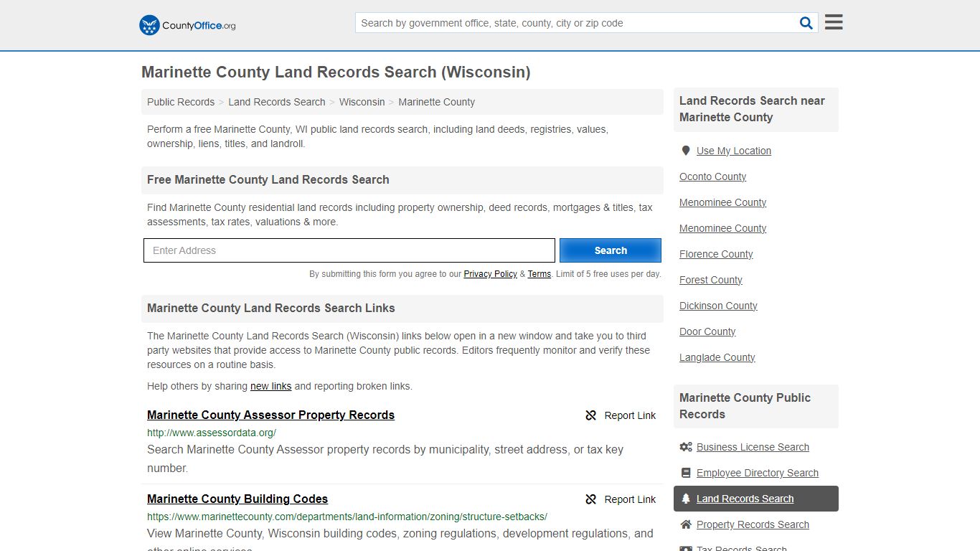Open Florence County link
980x551 pixels.
coord(716,254)
